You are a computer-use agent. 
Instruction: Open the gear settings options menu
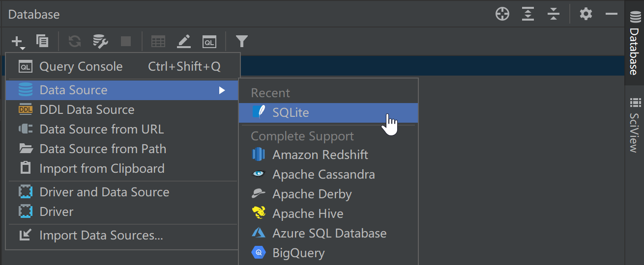[x=586, y=14]
